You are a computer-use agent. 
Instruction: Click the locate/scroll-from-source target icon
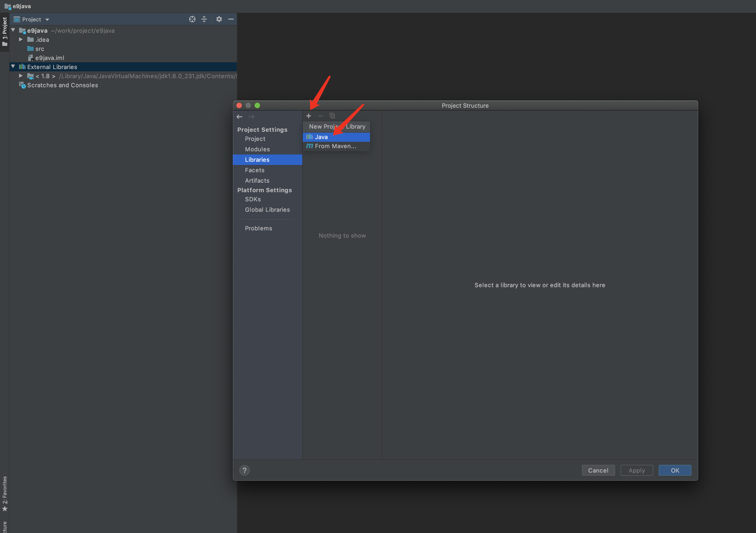(x=192, y=19)
